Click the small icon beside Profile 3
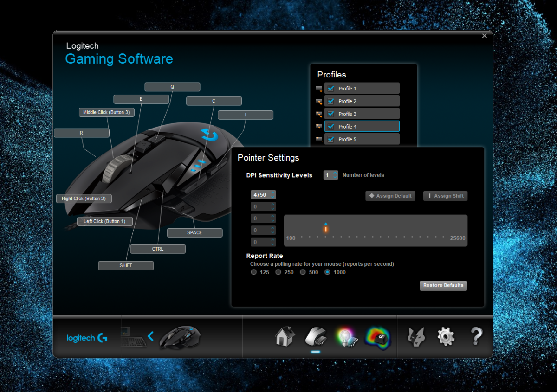 point(319,114)
